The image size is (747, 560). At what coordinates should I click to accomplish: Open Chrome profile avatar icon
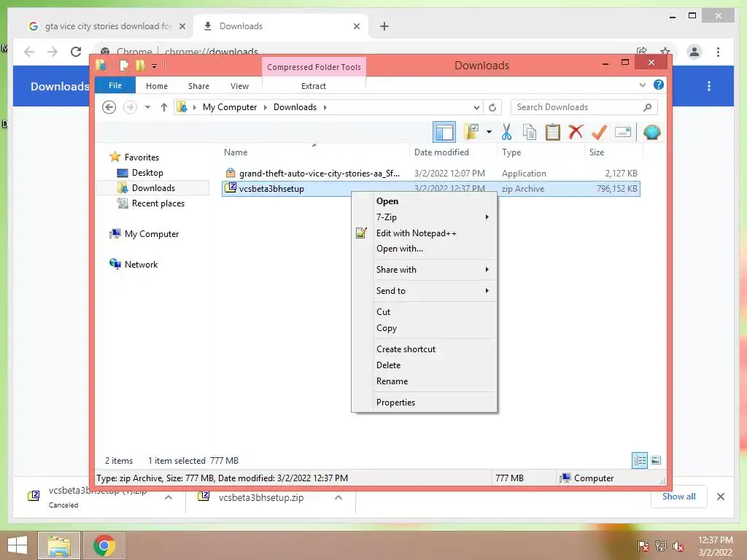pos(694,52)
